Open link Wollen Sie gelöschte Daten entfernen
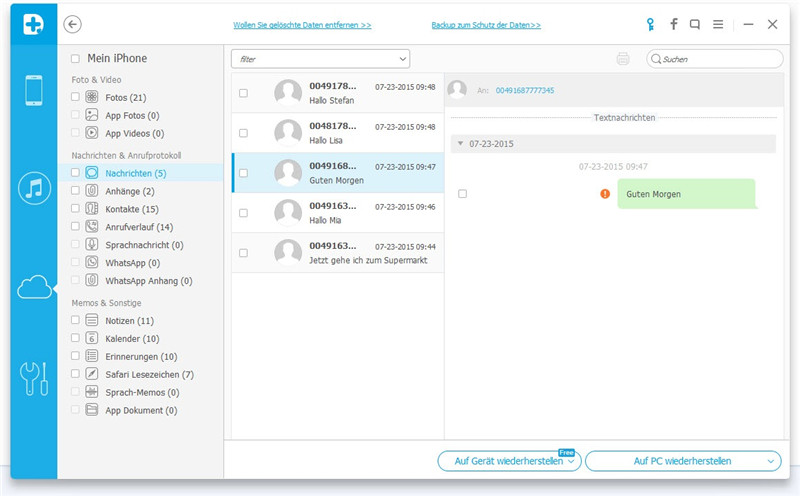This screenshot has height=496, width=800. (x=302, y=25)
